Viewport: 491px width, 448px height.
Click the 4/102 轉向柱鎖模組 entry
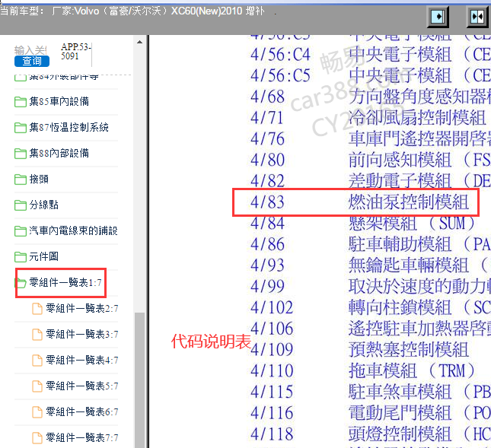371,307
